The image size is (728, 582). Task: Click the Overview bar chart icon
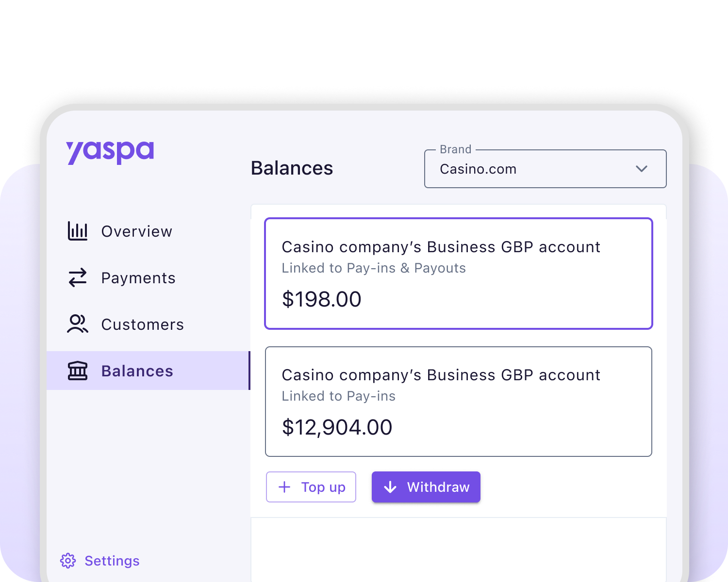78,231
